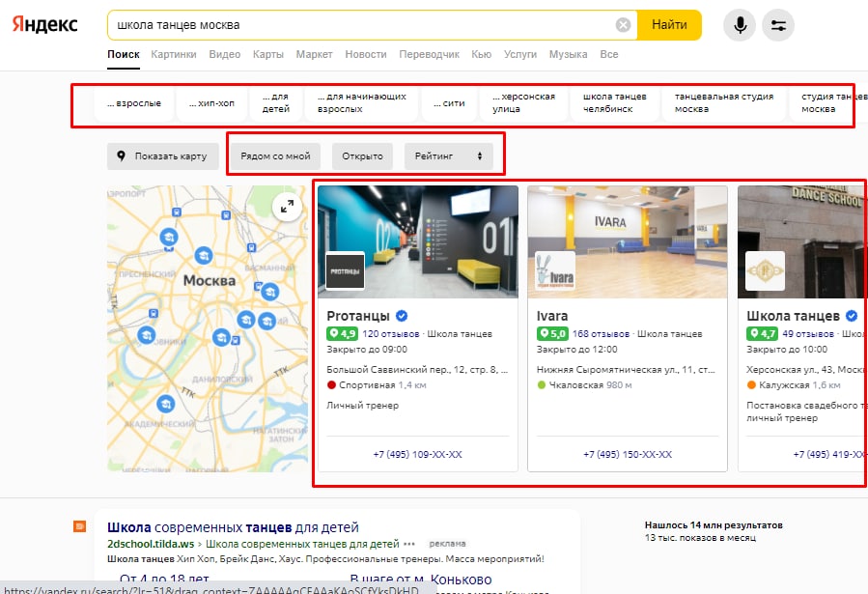Open the Protancy title link
The height and width of the screenshot is (594, 868).
point(358,316)
